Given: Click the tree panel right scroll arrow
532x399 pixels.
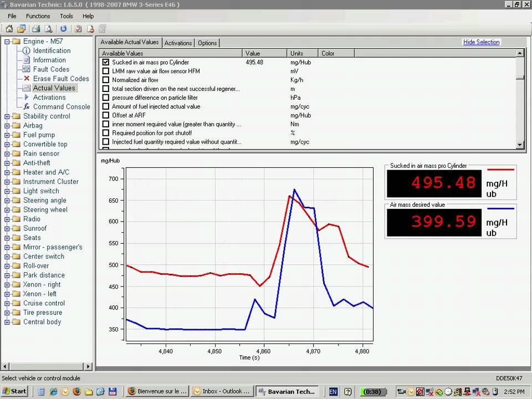Looking at the screenshot, I should click(x=88, y=366).
